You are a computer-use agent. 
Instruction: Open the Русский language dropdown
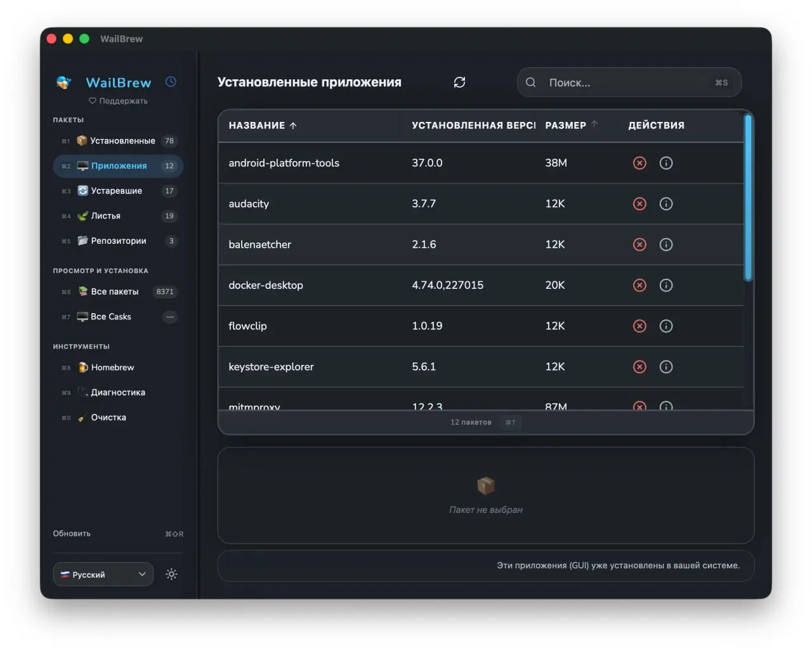(103, 574)
